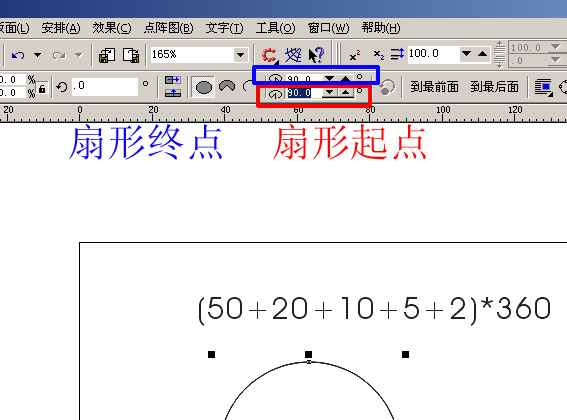Click the Redo arrow icon
Screen dimensions: 567x420
pos(59,55)
